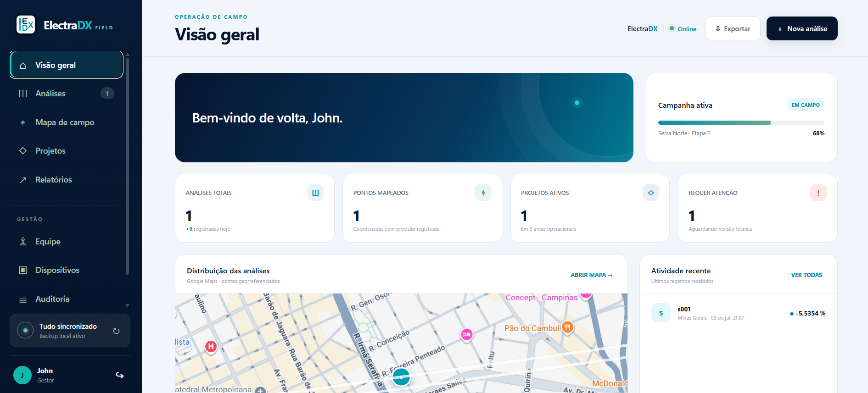Viewport: 868px width, 393px height.
Task: Click the person icon beside Equipe
Action: click(23, 242)
